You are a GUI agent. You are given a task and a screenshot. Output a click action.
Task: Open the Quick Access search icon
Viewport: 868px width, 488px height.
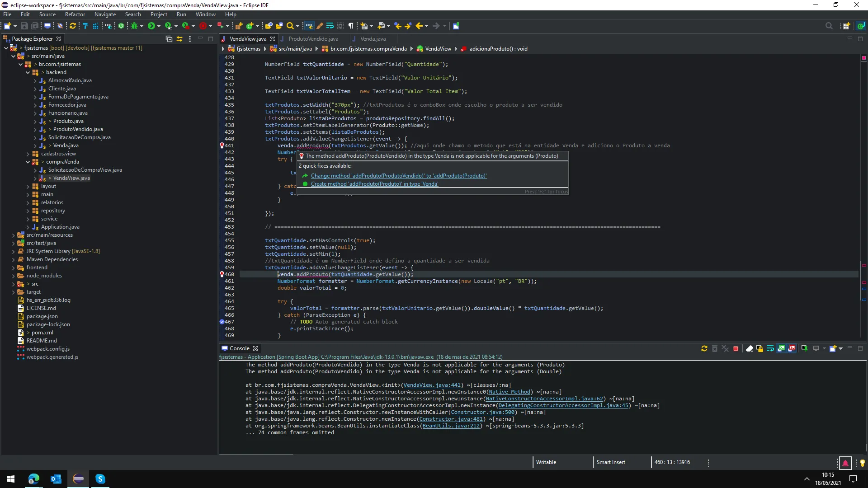[x=829, y=26]
